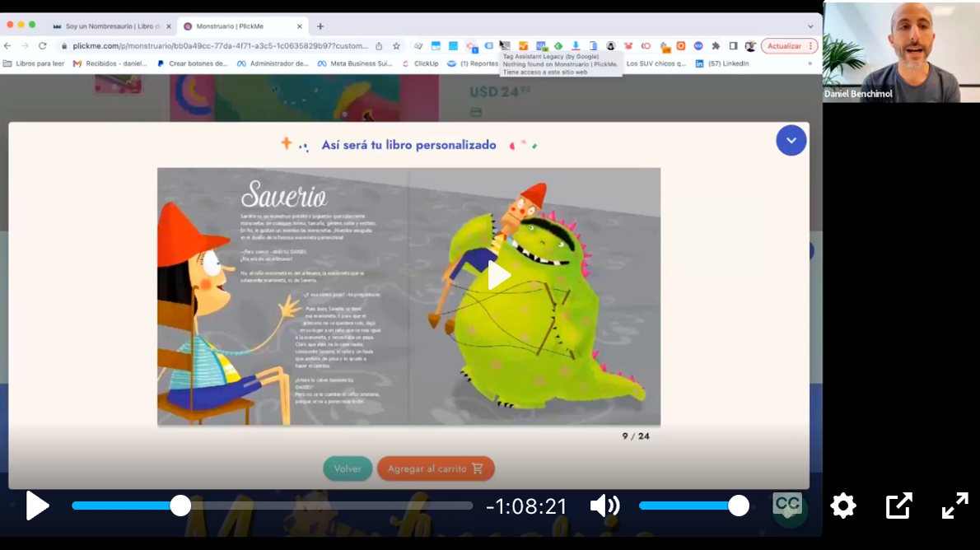
Task: Open the (1) Reportes bookmark
Action: coord(474,63)
